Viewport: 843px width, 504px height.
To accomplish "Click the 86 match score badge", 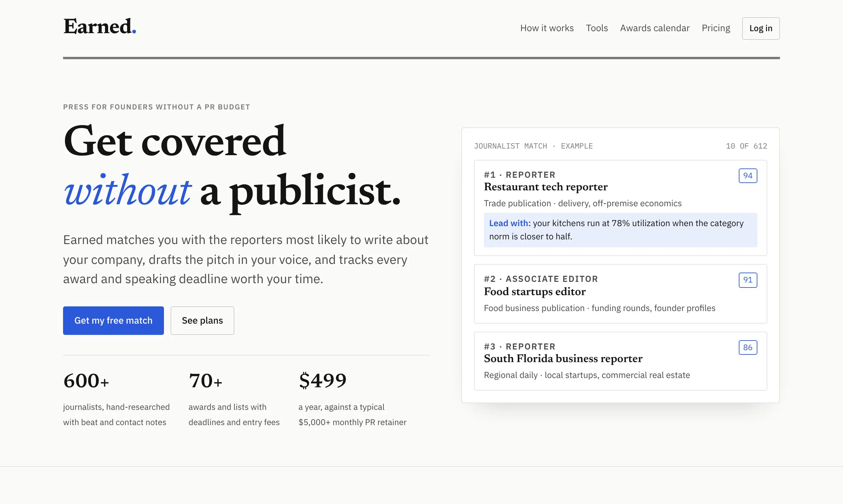I will (x=748, y=347).
